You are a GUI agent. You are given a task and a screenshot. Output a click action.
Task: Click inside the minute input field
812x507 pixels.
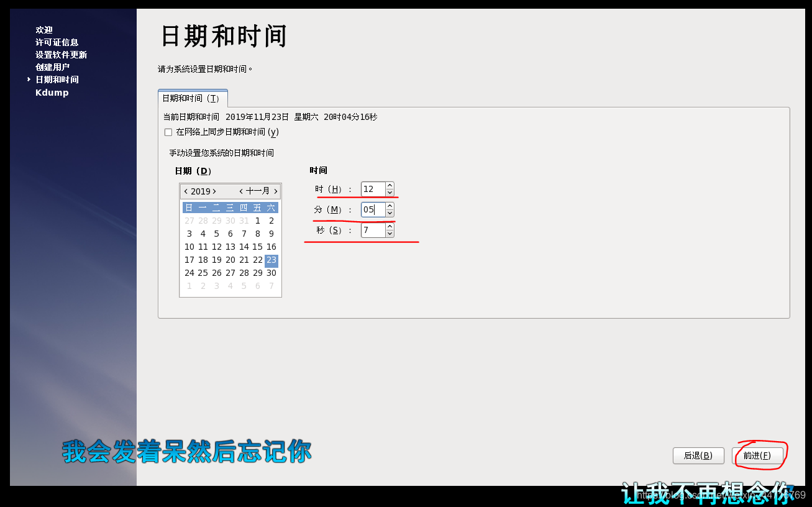point(372,209)
